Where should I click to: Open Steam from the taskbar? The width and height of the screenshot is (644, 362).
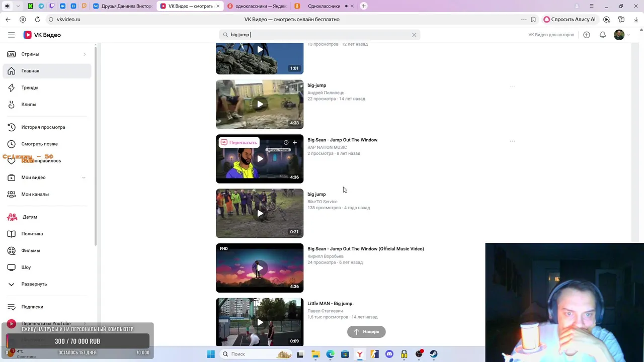(x=433, y=354)
